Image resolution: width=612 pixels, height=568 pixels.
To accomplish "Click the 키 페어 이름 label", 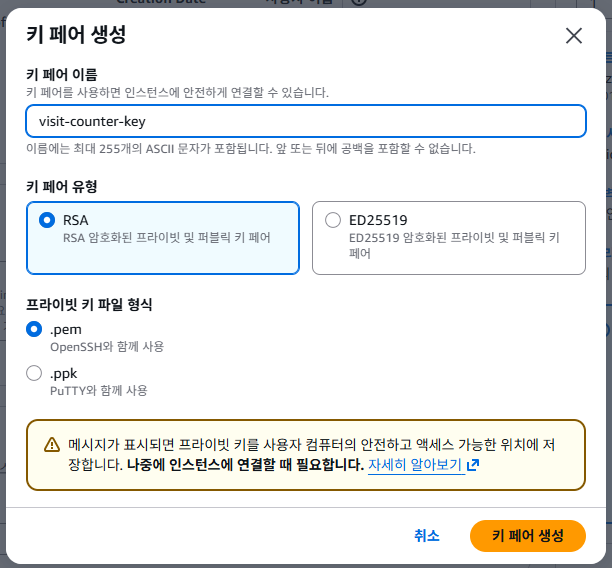I will point(62,74).
